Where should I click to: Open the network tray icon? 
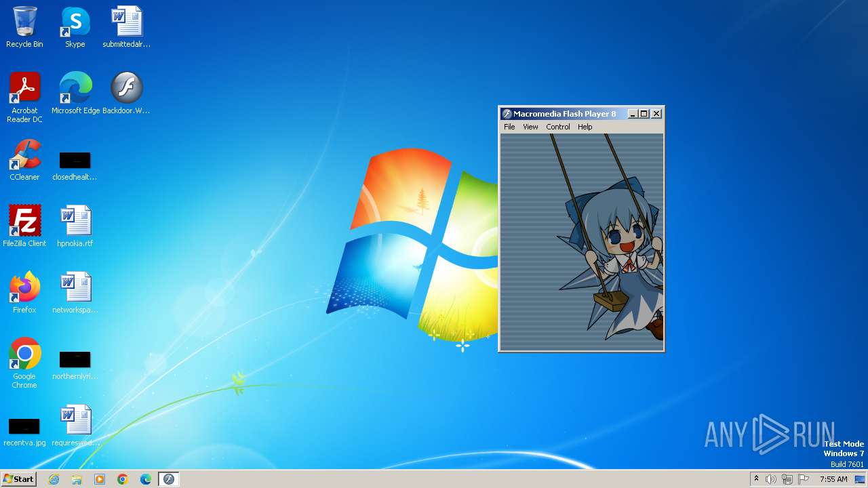(x=787, y=479)
